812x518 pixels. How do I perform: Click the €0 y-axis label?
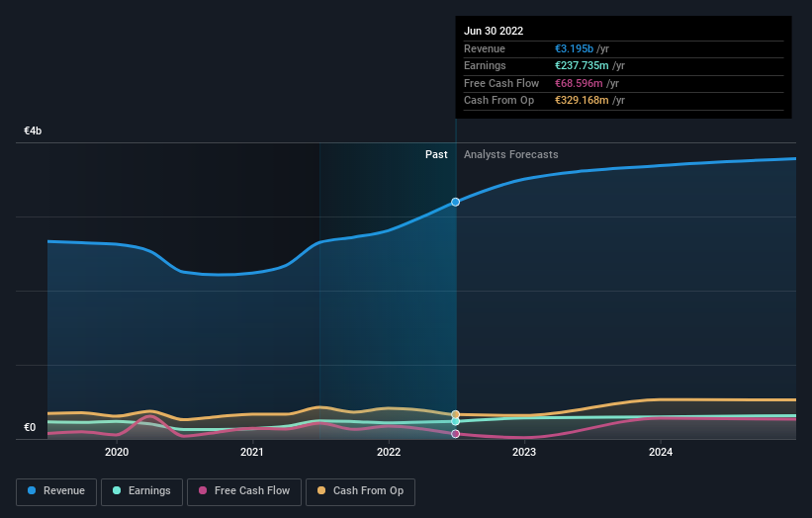[x=30, y=427]
